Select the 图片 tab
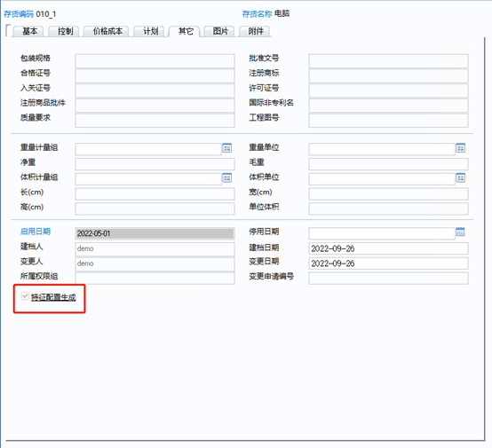The image size is (492, 448). point(220,31)
